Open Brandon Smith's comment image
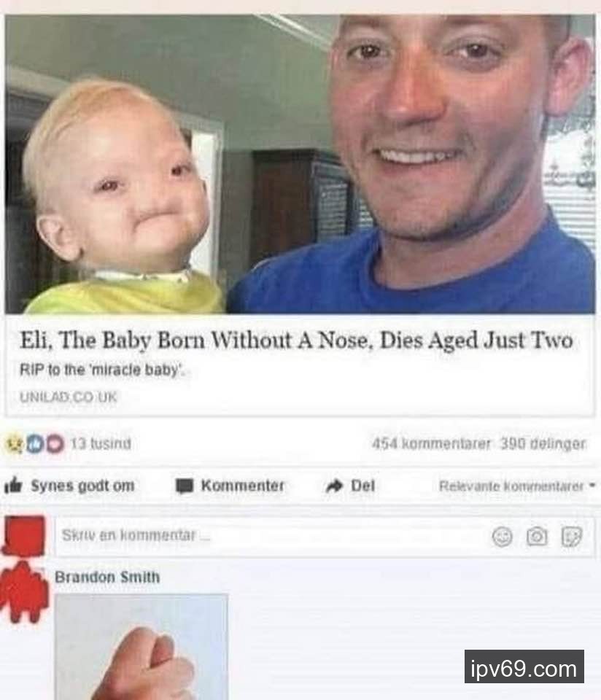Viewport: 601px width, 700px height. pos(141,647)
